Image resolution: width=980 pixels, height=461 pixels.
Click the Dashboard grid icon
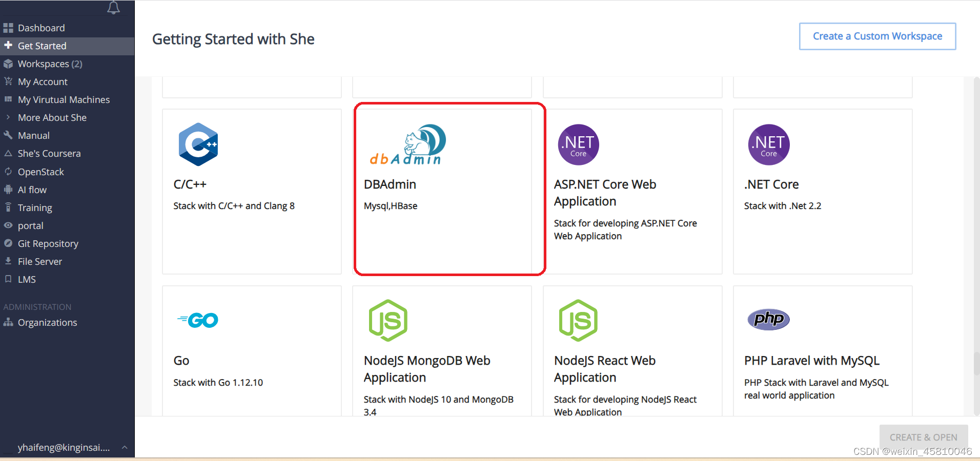click(x=8, y=28)
